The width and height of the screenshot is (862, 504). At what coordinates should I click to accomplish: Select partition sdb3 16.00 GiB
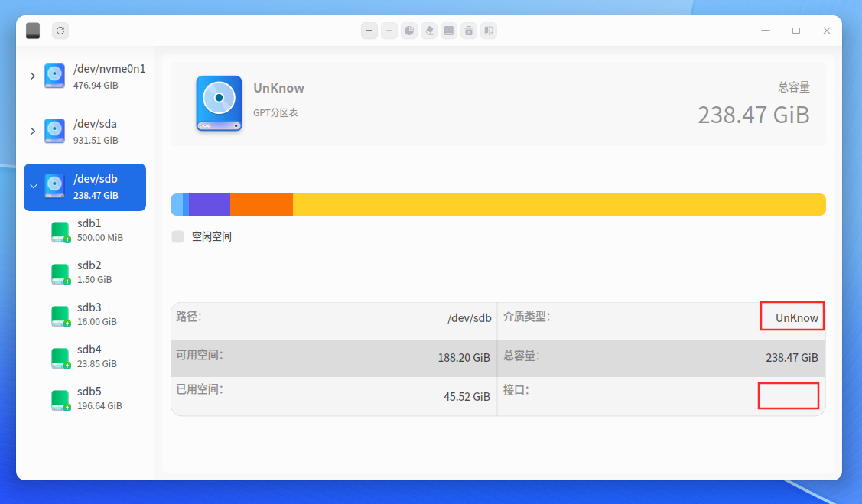85,314
